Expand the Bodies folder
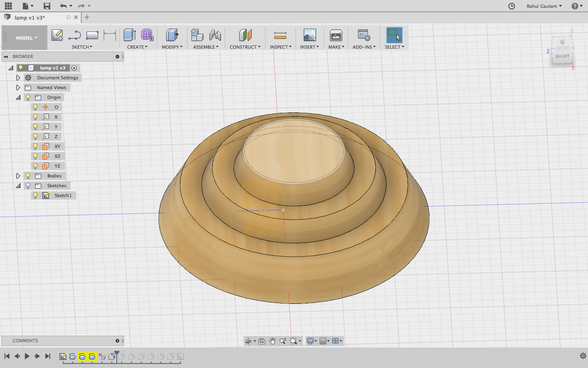The image size is (588, 368). [x=18, y=176]
